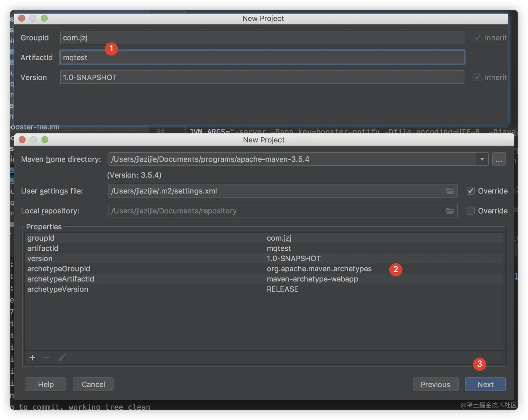Close the upper New Project window
Screen dimensions: 528x420
(x=22, y=18)
